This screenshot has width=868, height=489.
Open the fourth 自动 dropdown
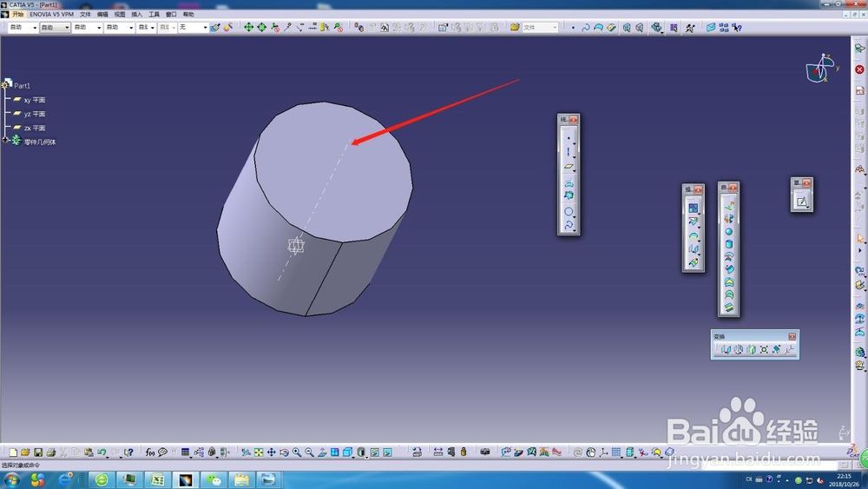point(119,27)
